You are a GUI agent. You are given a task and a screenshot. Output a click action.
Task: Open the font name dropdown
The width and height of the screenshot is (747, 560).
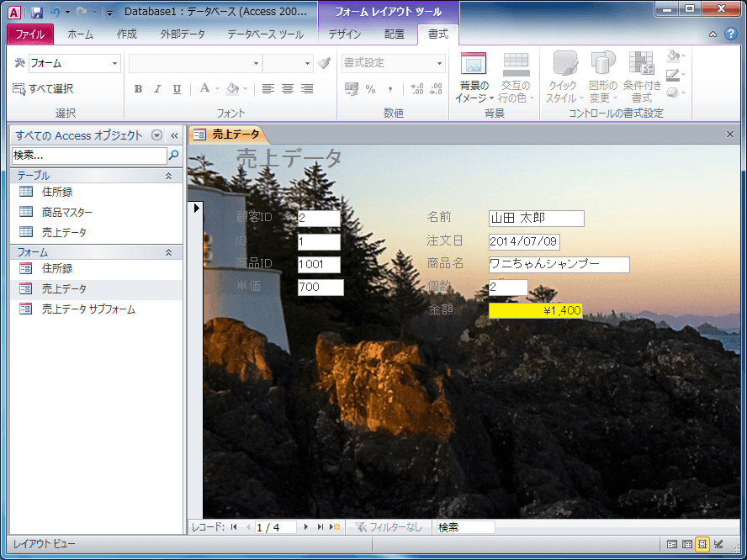pyautogui.click(x=256, y=63)
